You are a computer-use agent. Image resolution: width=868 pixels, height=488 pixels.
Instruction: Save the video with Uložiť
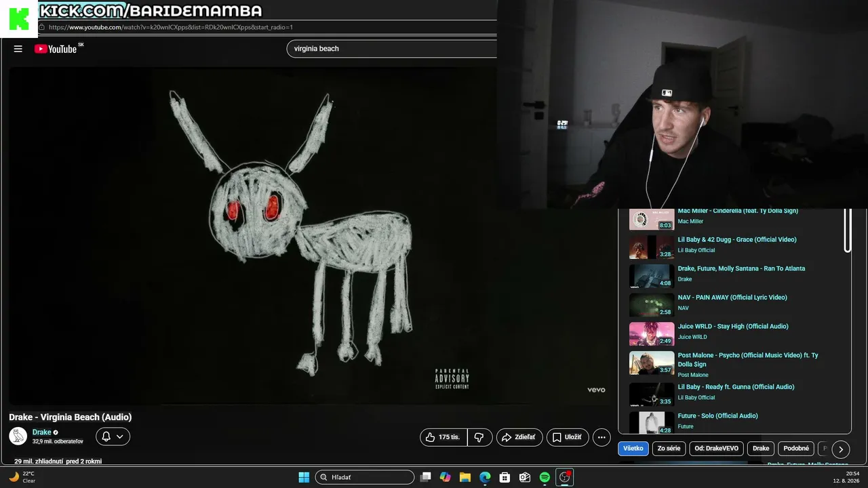pos(568,437)
